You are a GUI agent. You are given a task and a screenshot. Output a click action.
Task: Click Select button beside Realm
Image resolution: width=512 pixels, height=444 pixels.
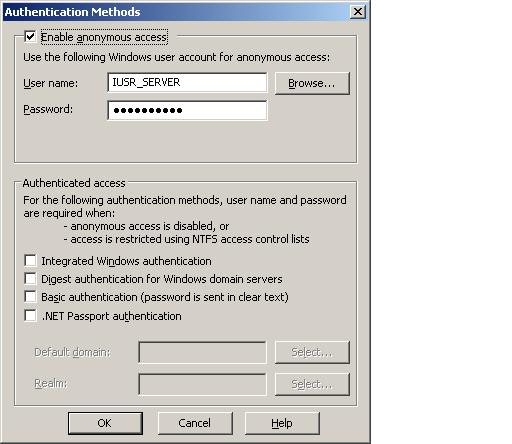point(312,384)
